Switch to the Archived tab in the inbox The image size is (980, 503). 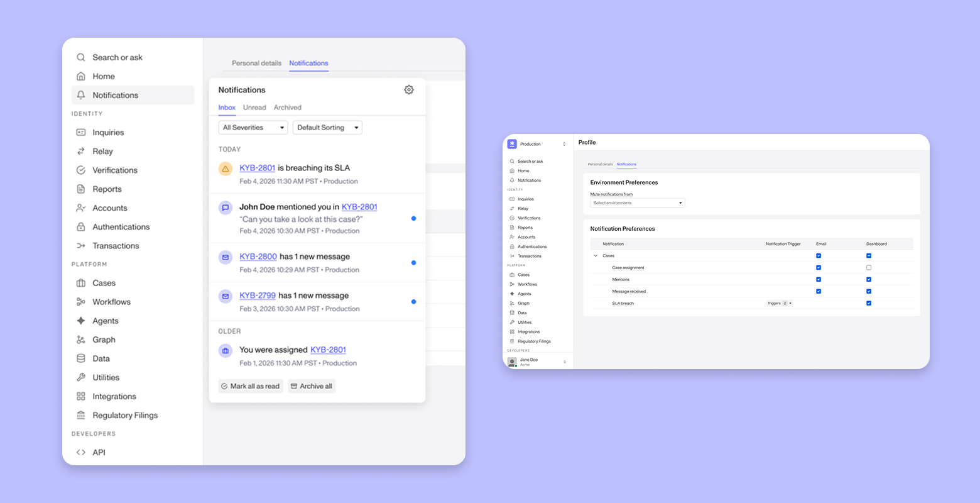(288, 108)
